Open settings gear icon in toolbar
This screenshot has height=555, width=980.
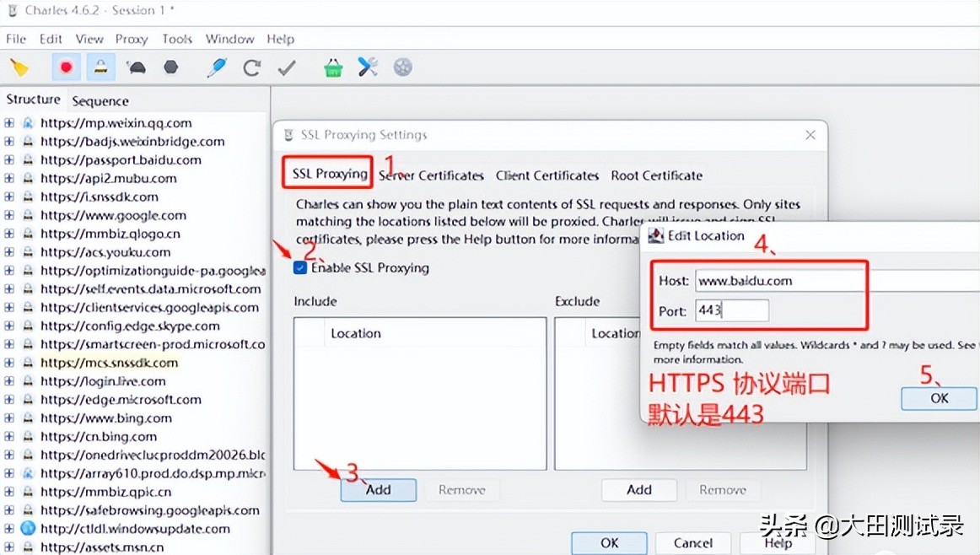(x=402, y=67)
